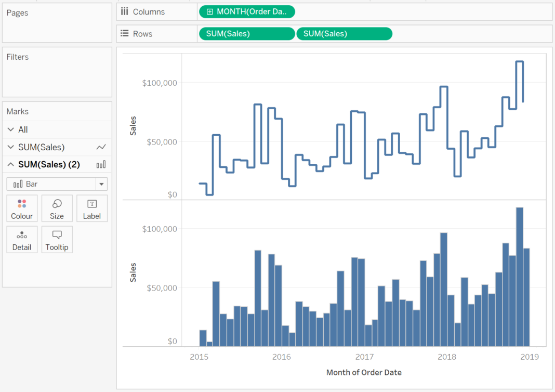Screen dimensions: 555x392
Task: Open the Colour marks card
Action: (22, 208)
